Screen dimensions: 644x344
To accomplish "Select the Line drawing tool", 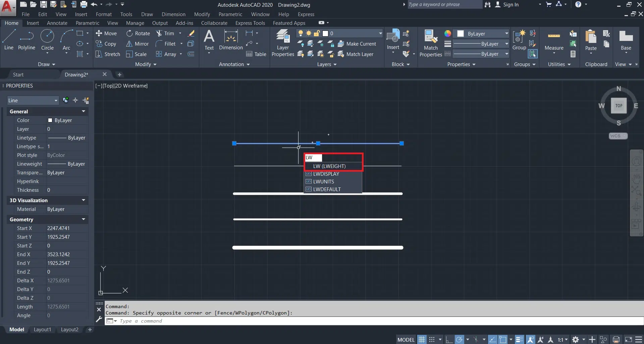I will click(x=9, y=40).
